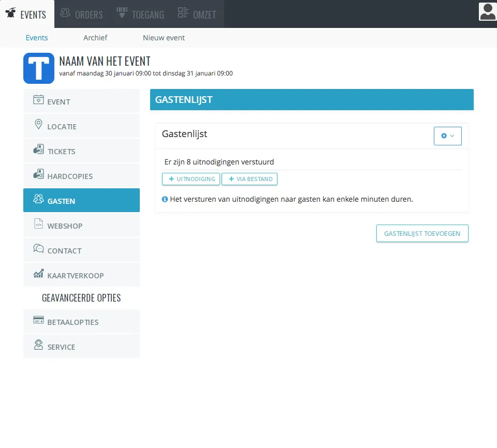
Task: Add an invitation with the Uitnodiging button
Action: click(x=191, y=179)
